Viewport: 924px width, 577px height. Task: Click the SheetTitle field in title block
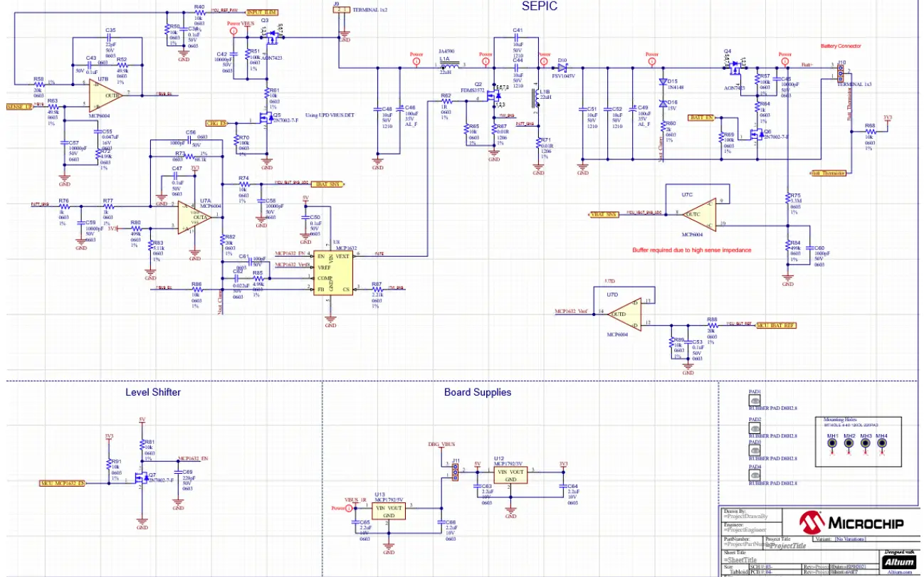(x=742, y=559)
